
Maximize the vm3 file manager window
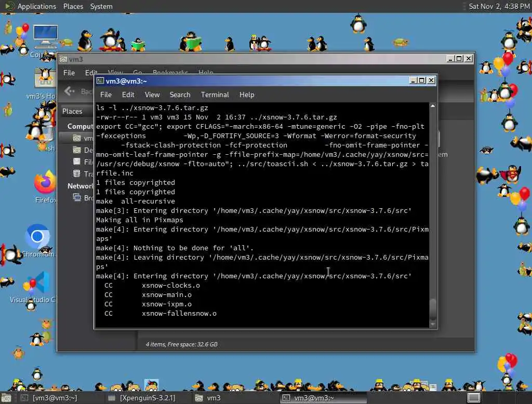[459, 59]
